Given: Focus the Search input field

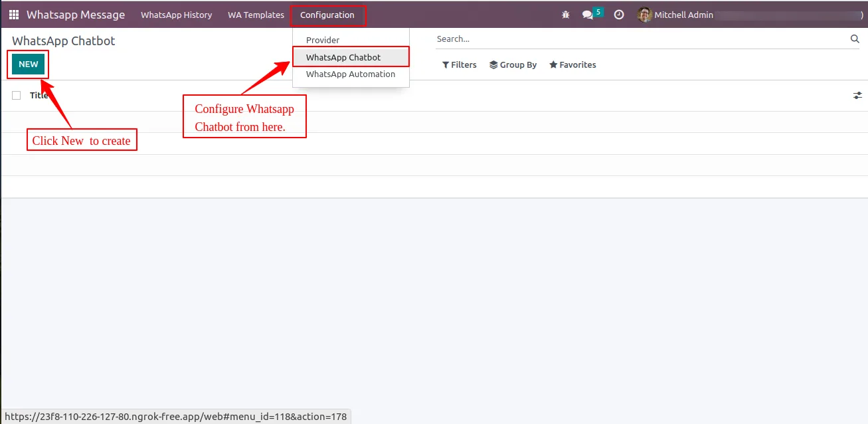Looking at the screenshot, I should [641, 39].
